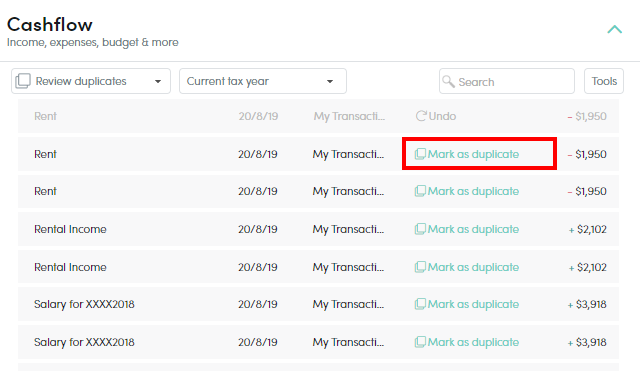Click the search magnifier icon
The width and height of the screenshot is (640, 371).
[x=449, y=82]
